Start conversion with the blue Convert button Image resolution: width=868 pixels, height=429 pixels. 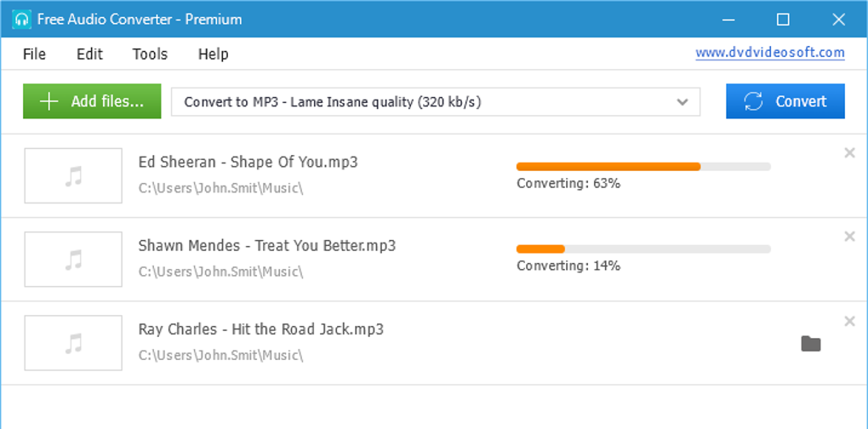[785, 101]
